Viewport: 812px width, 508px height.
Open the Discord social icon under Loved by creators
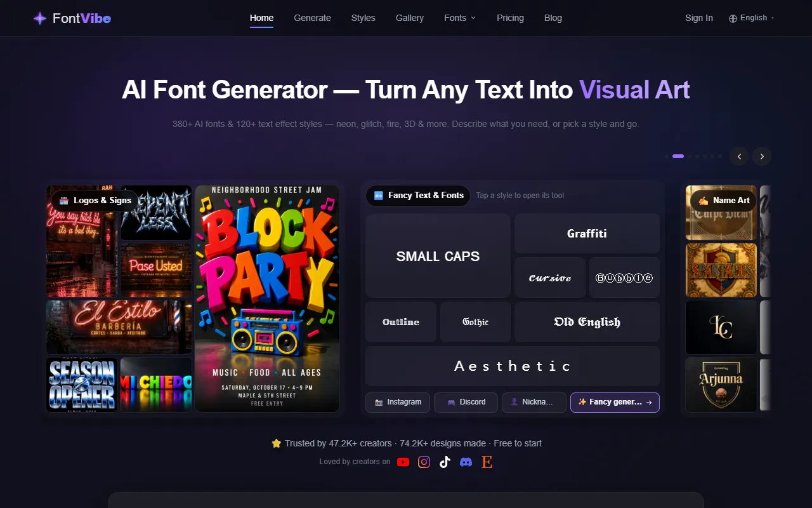pyautogui.click(x=466, y=462)
